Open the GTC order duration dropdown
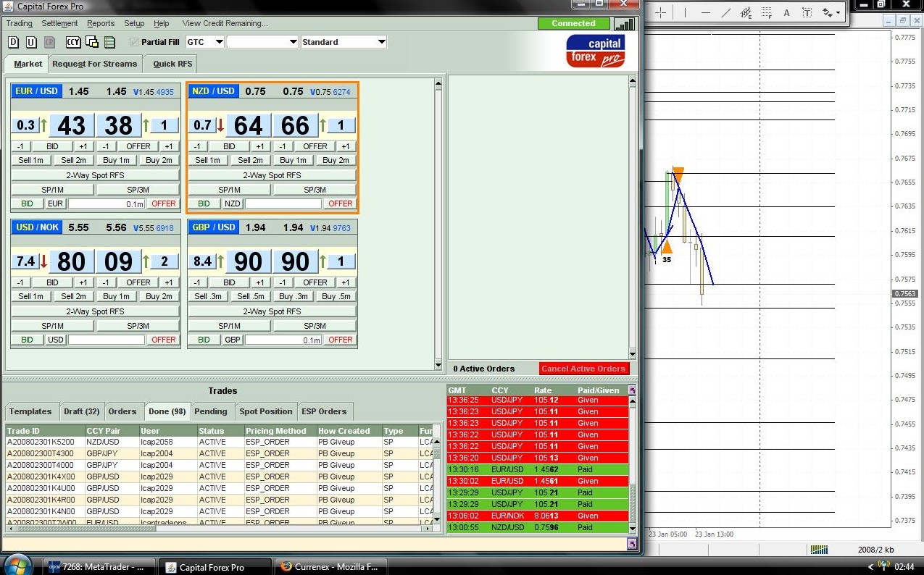 point(205,42)
